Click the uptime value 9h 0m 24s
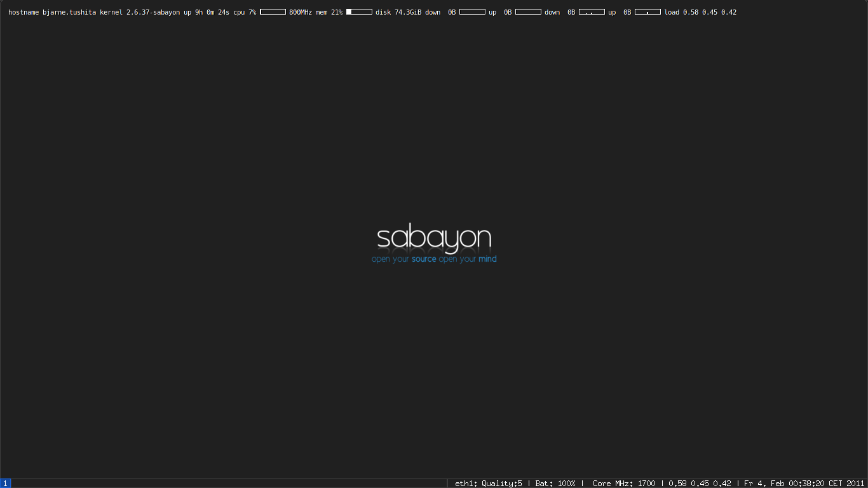Image resolution: width=868 pixels, height=488 pixels. click(x=212, y=12)
